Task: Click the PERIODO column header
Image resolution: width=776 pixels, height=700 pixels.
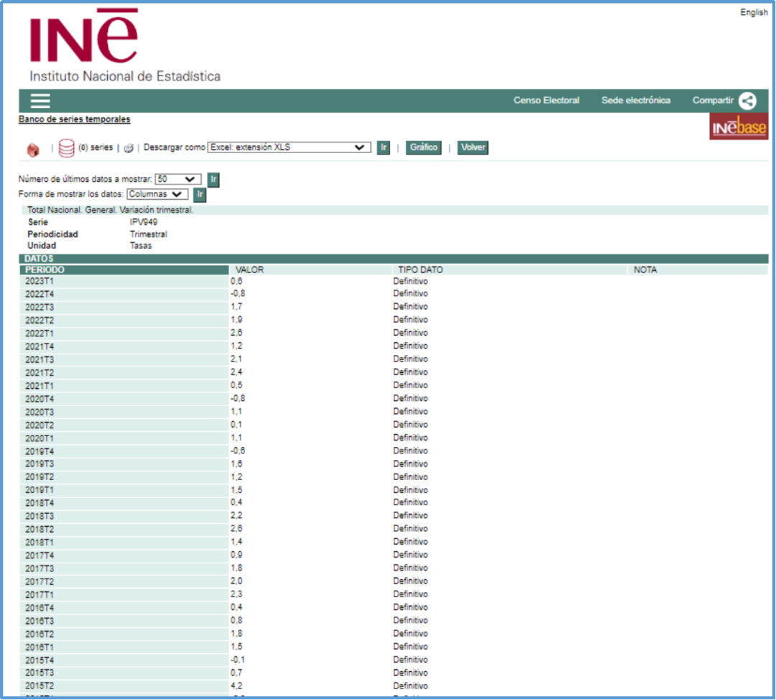Action: coord(124,270)
